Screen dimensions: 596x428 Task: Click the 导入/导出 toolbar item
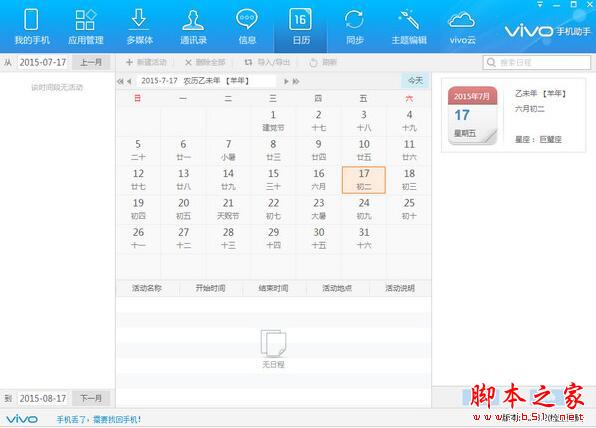(267, 62)
